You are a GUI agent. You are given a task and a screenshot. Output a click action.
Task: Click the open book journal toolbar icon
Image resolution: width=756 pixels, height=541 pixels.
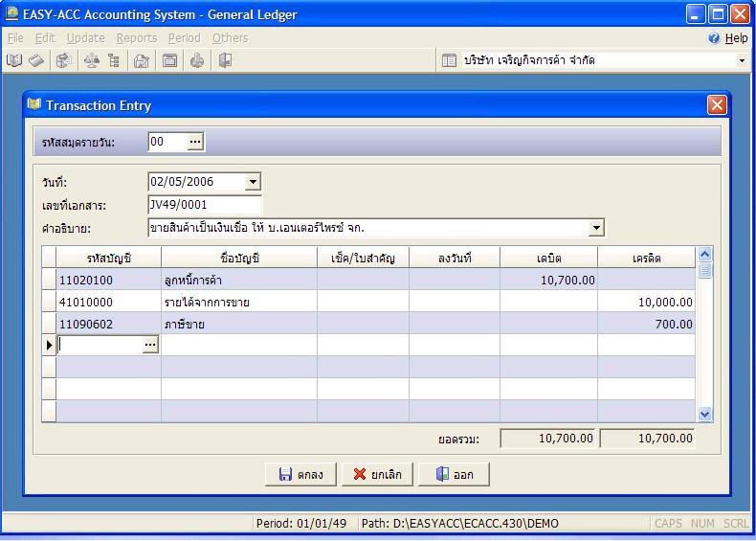14,61
